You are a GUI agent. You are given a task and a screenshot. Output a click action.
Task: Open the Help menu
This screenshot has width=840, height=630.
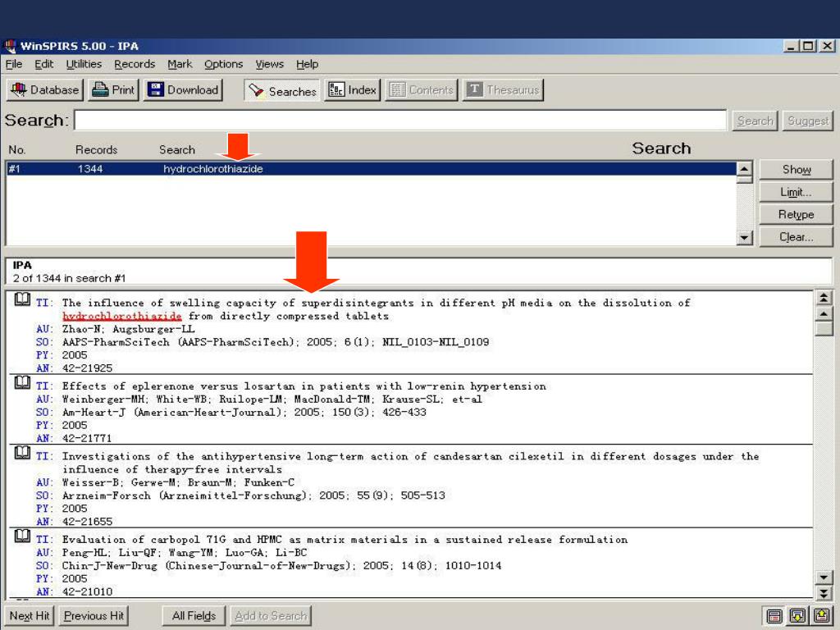pyautogui.click(x=307, y=64)
